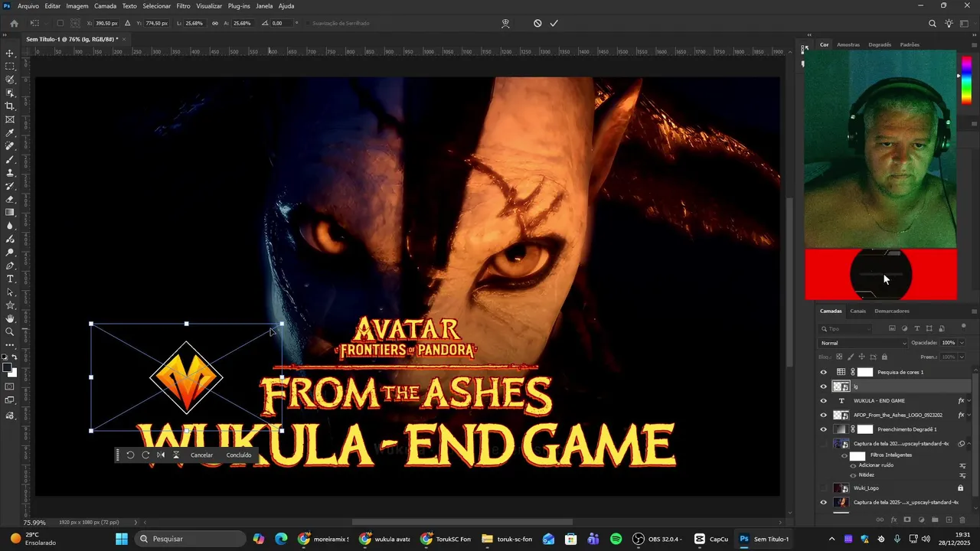The height and width of the screenshot is (551, 980).
Task: Commit transform with the checkmark icon
Action: coord(554,23)
